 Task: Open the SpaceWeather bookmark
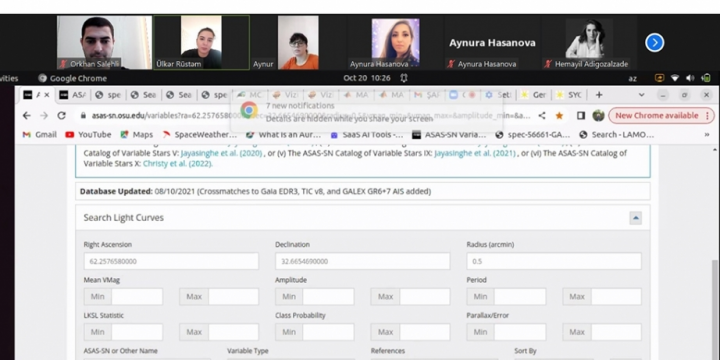[200, 135]
